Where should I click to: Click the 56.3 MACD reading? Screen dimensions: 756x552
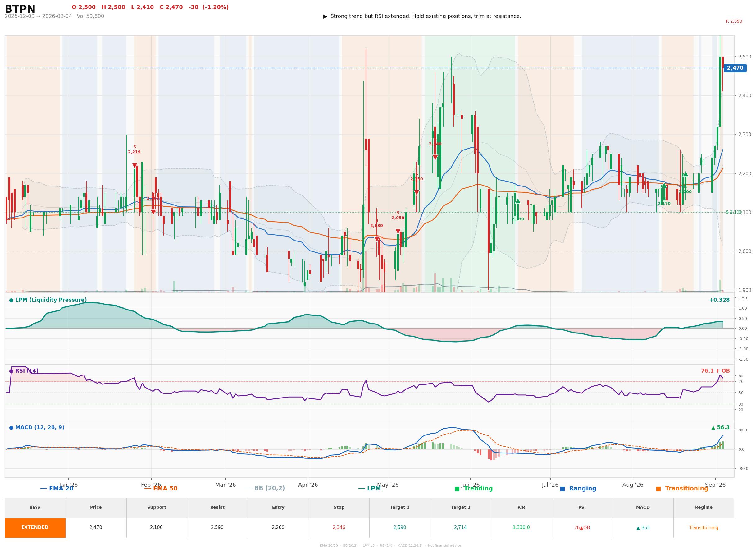720,428
